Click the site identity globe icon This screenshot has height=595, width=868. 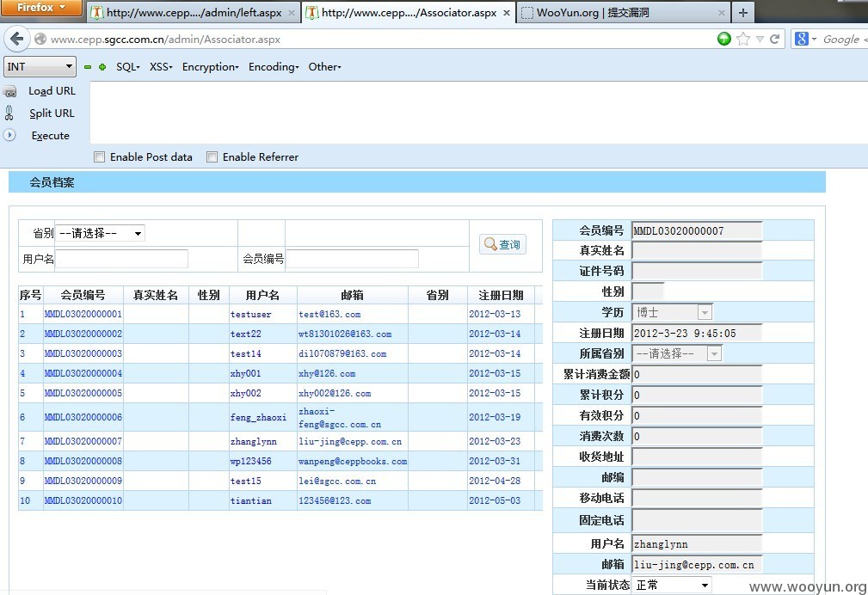point(40,39)
